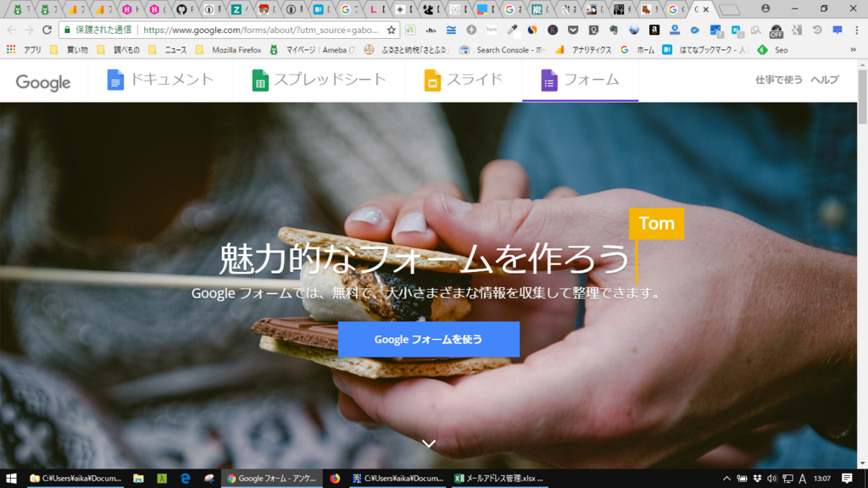Open the 調べもの bookmark folder

coord(119,50)
